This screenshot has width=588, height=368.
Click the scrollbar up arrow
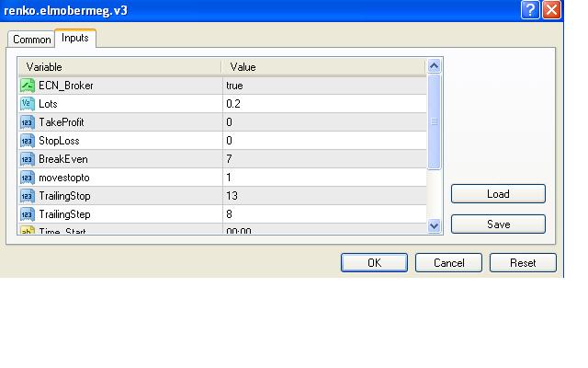pos(435,66)
